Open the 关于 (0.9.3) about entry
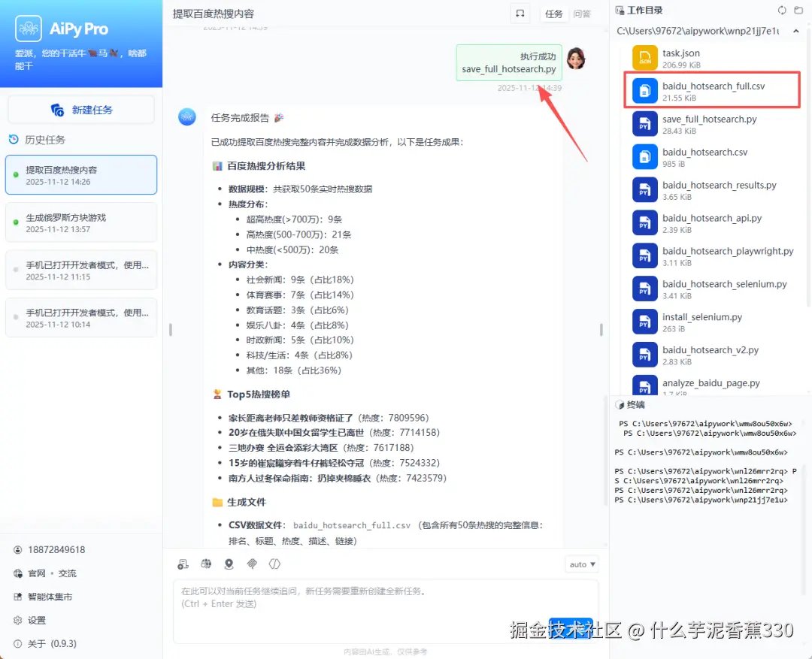Screen dimensions: 812x659 45,643
